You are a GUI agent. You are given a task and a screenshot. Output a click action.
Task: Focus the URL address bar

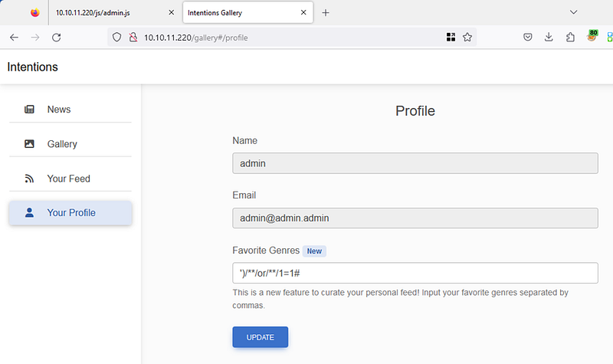click(293, 38)
